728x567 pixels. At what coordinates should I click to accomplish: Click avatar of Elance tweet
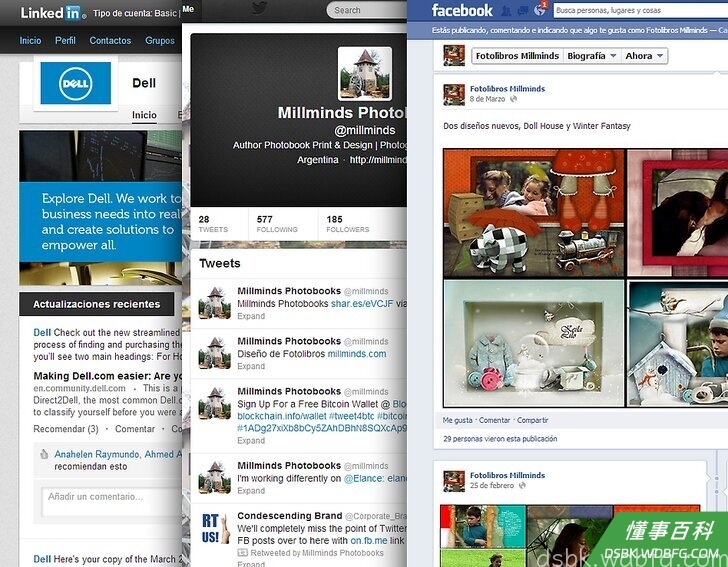pos(214,477)
